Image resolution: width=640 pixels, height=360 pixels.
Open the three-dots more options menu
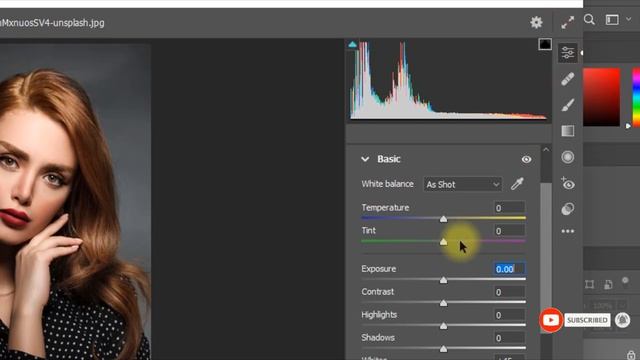tap(567, 231)
